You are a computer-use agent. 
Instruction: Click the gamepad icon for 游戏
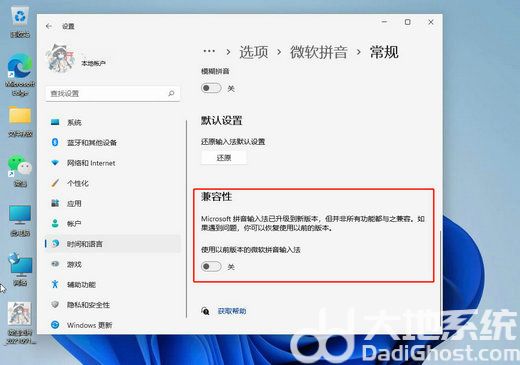(x=55, y=264)
